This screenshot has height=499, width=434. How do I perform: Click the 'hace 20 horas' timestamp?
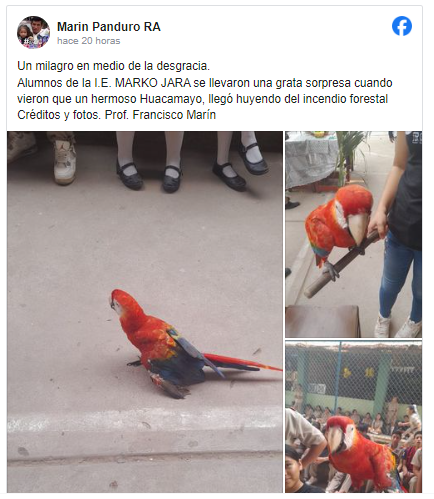point(88,41)
